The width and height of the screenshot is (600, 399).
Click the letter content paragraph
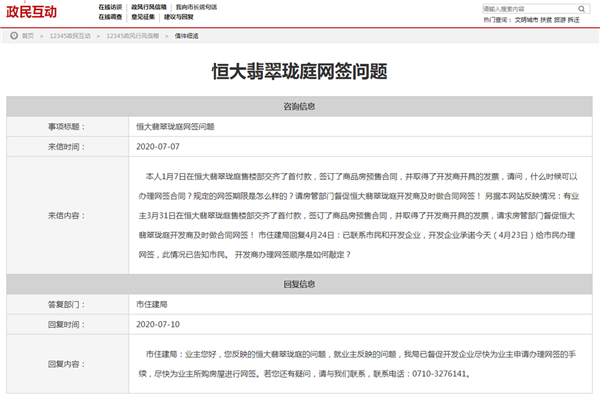(359, 215)
